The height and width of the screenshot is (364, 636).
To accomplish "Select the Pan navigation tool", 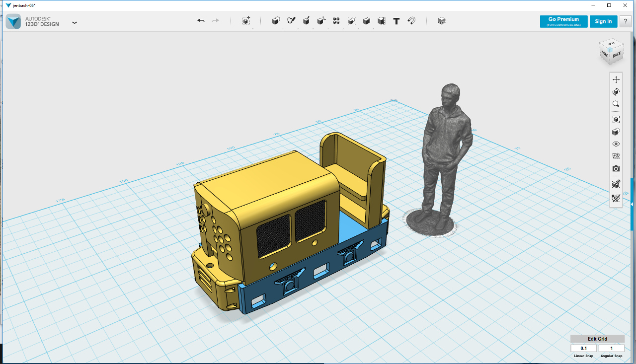I will [x=616, y=79].
